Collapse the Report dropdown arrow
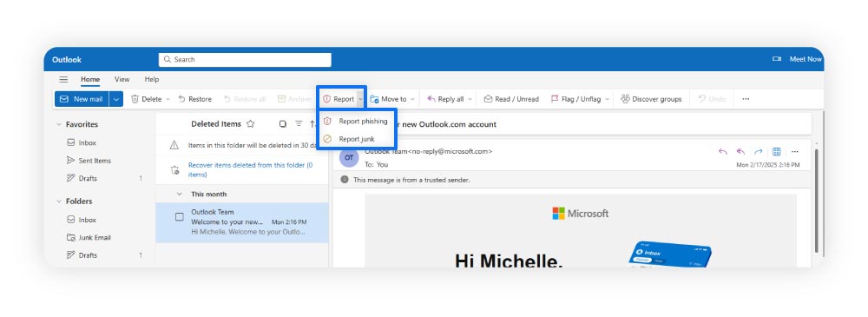This screenshot has width=868, height=317. coord(360,99)
